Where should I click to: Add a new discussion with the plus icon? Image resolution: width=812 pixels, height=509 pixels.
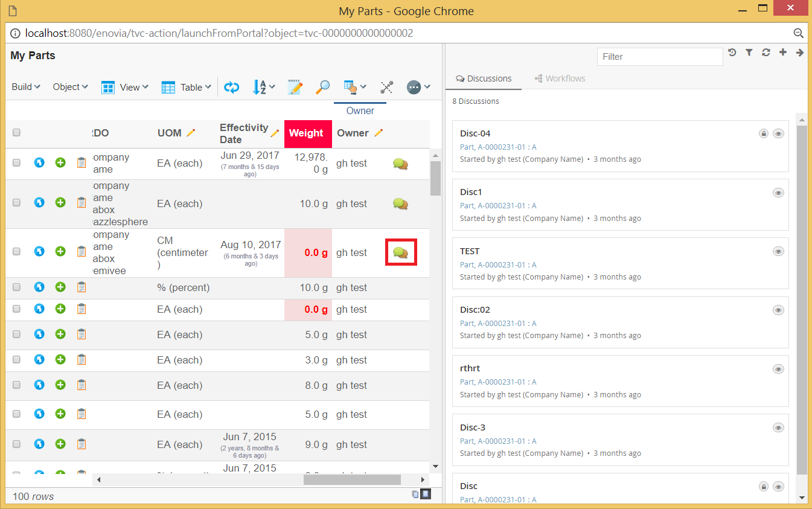pos(782,53)
